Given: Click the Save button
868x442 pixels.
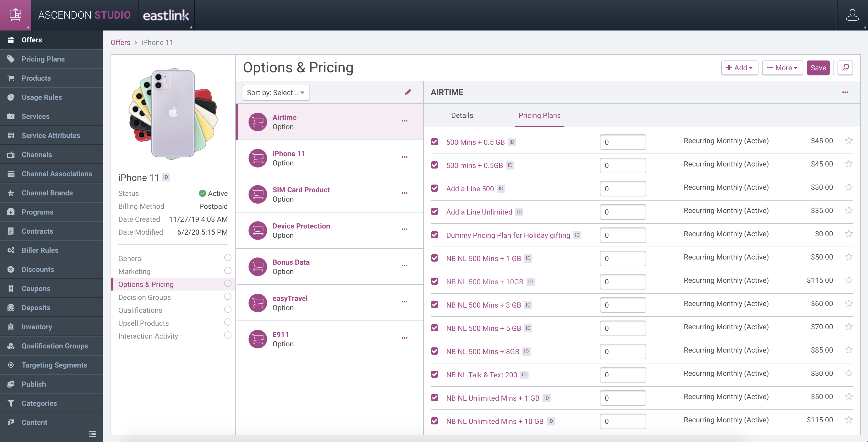Looking at the screenshot, I should pos(818,68).
